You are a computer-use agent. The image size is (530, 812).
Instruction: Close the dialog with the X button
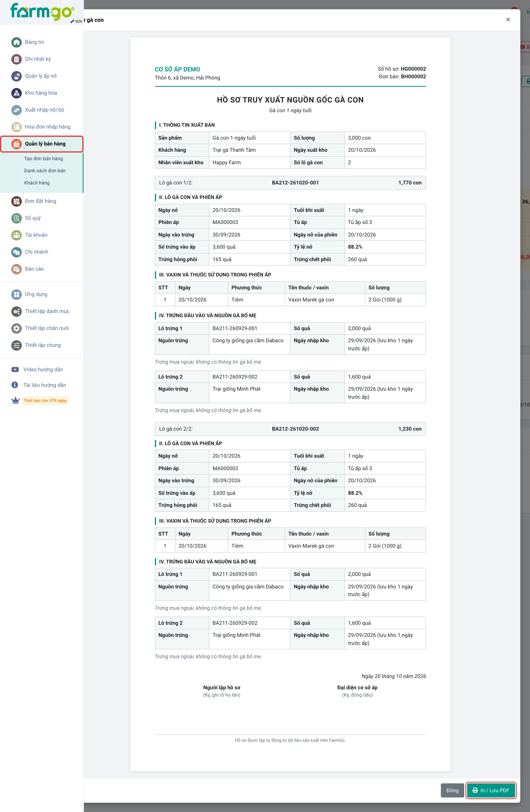[x=508, y=20]
